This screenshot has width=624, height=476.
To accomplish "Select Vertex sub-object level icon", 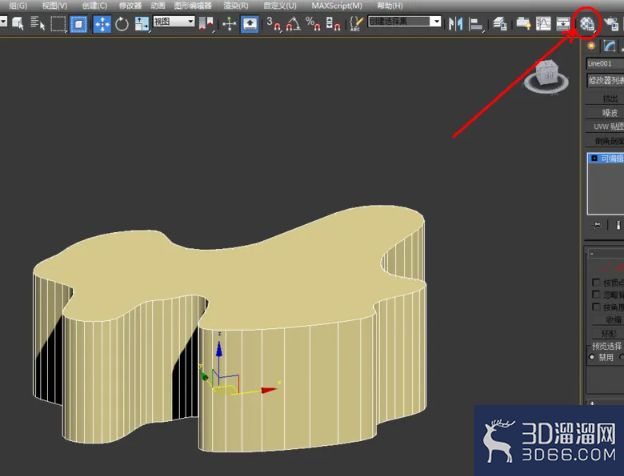I will coord(606,268).
